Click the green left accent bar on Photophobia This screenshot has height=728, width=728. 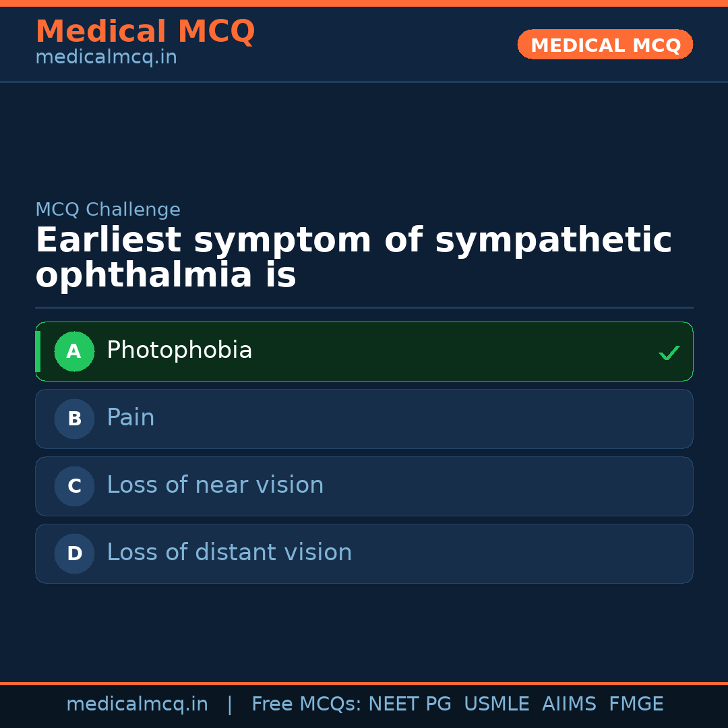click(x=38, y=351)
